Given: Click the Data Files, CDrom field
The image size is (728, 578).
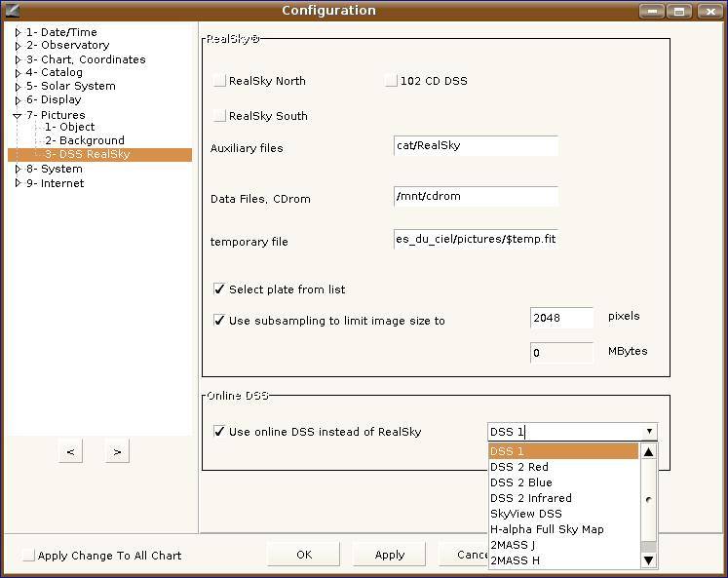Looking at the screenshot, I should click(x=476, y=196).
